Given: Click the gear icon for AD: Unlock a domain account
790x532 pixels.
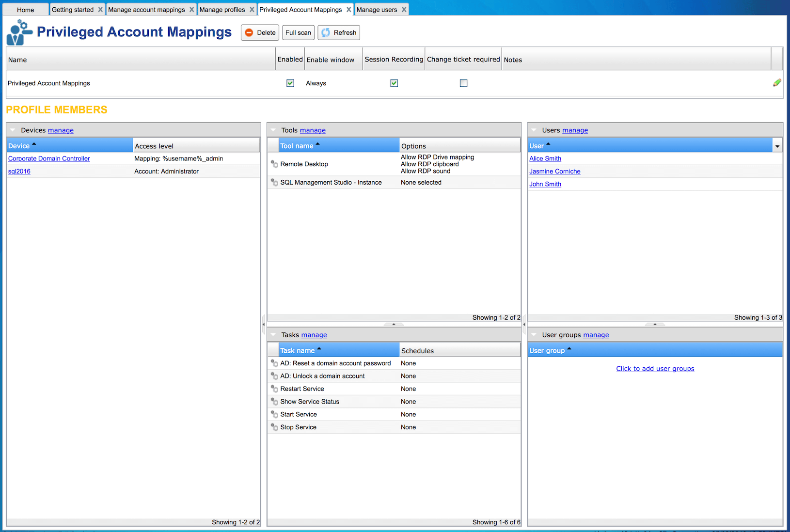Looking at the screenshot, I should click(x=274, y=376).
